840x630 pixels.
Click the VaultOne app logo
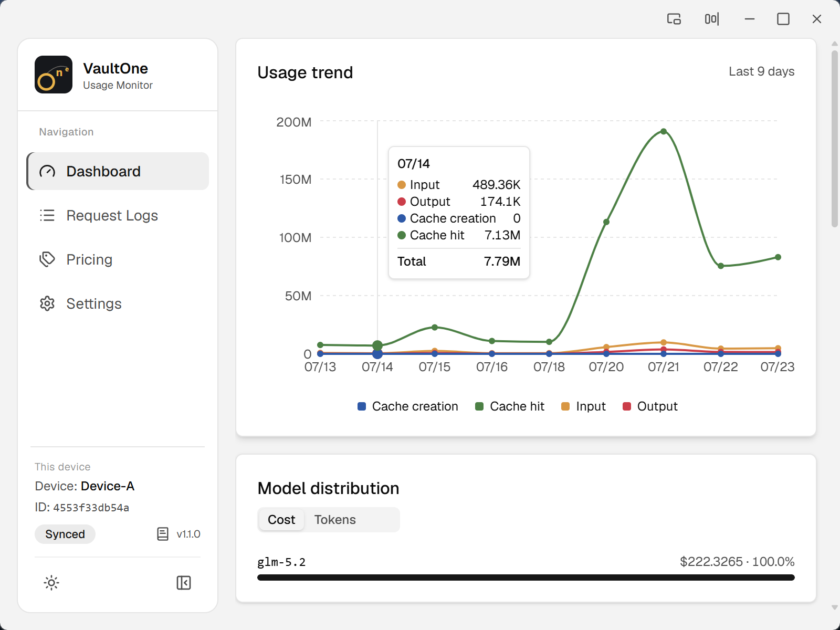tap(54, 75)
